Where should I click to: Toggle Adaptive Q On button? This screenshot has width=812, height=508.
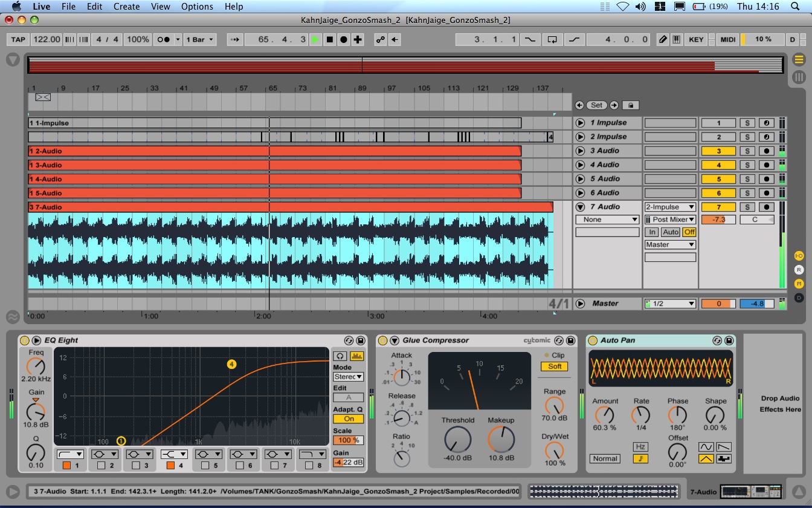[x=349, y=418]
